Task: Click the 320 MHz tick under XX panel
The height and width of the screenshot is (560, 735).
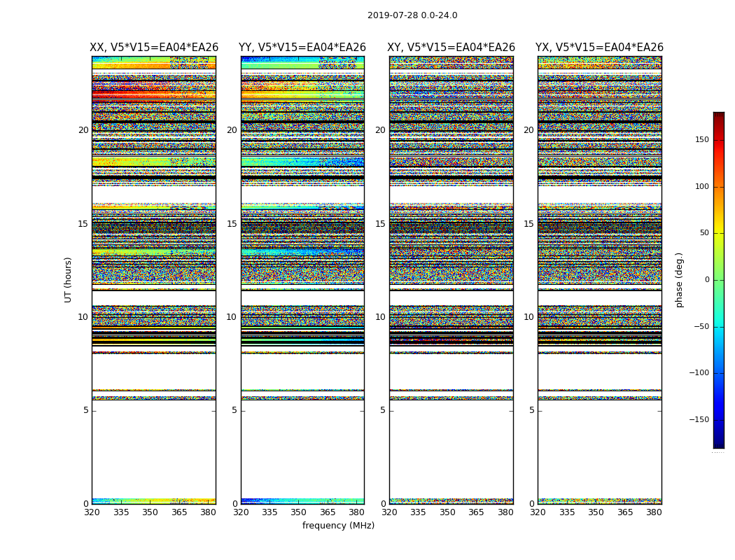Action: point(92,512)
